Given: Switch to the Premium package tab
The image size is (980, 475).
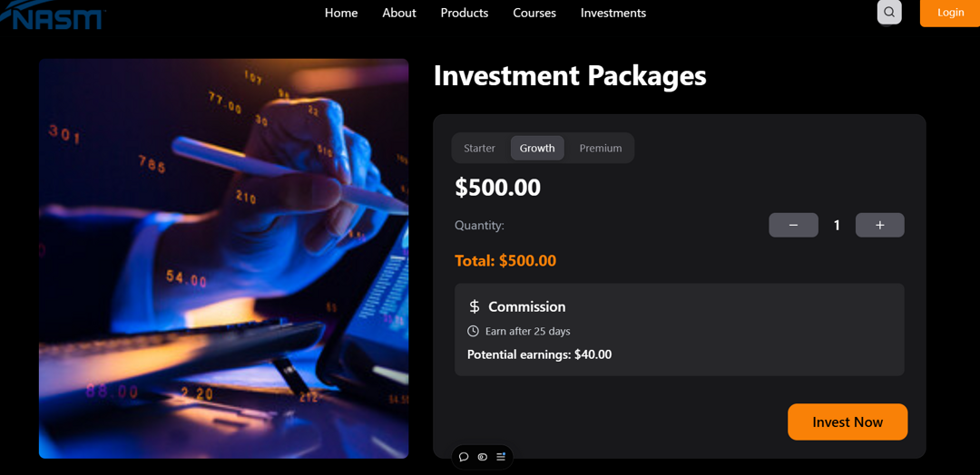Looking at the screenshot, I should (601, 148).
